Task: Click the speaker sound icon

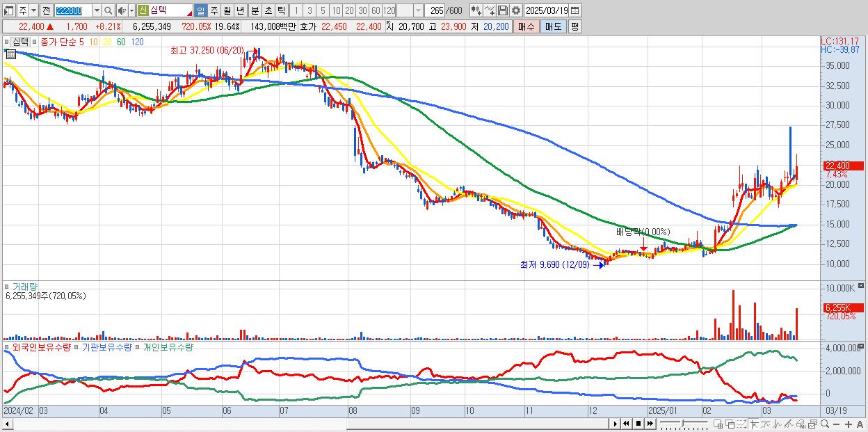Action: pos(122,10)
